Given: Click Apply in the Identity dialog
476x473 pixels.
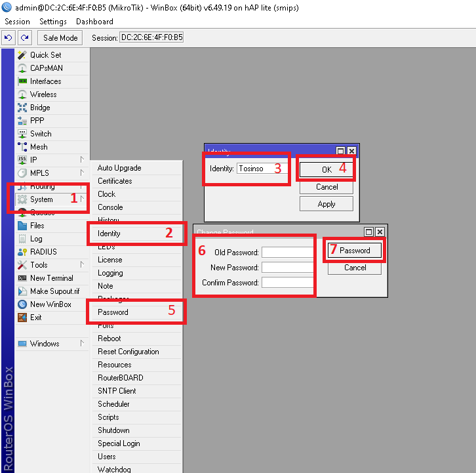Looking at the screenshot, I should pos(327,204).
